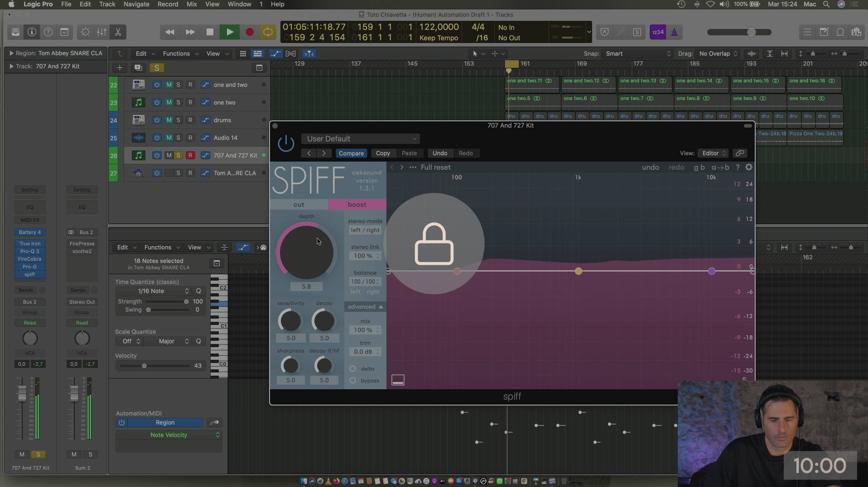Toggle the global Solo S button above tracks

[x=157, y=68]
